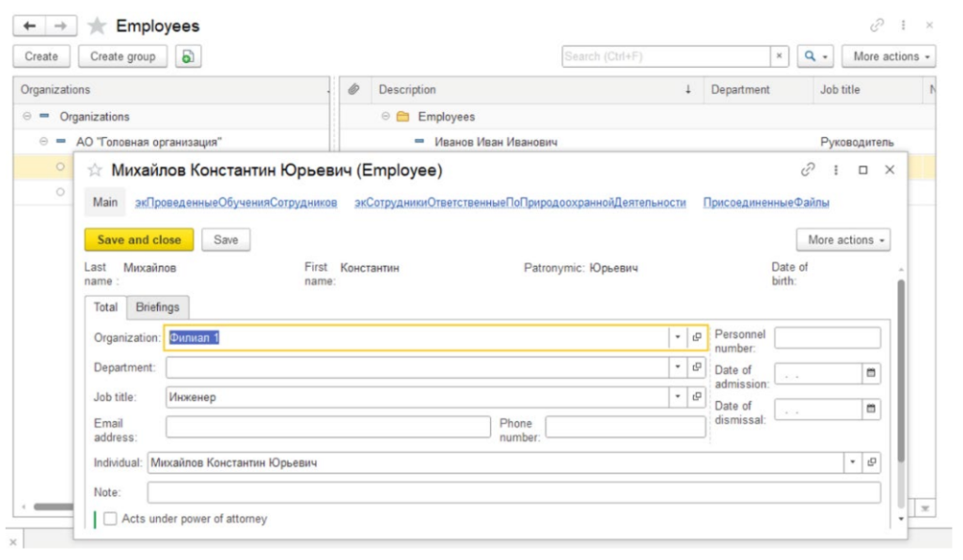Expand the Organization field dropdown arrow
This screenshot has height=560, width=963.
pyautogui.click(x=678, y=337)
